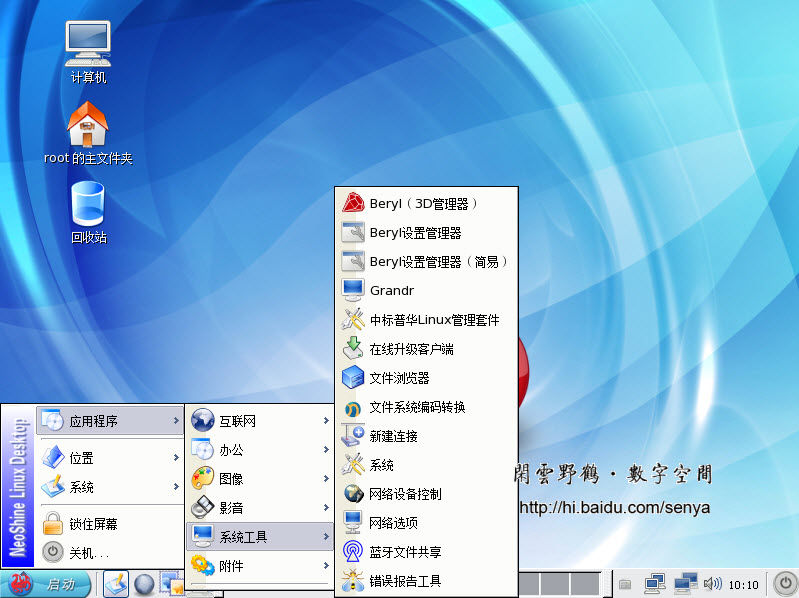The width and height of the screenshot is (799, 598).
Task: Click the taskbar globe sphere launcher
Action: point(144,584)
